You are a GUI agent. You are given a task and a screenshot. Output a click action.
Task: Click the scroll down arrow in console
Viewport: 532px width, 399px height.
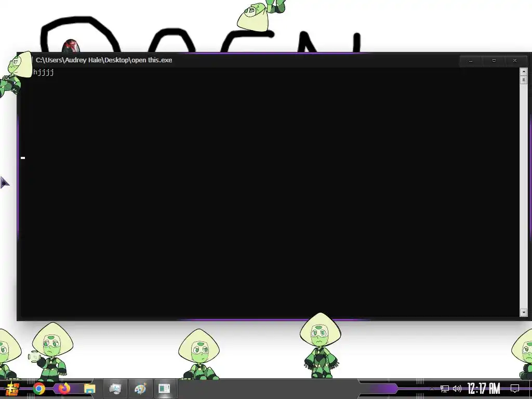[524, 312]
